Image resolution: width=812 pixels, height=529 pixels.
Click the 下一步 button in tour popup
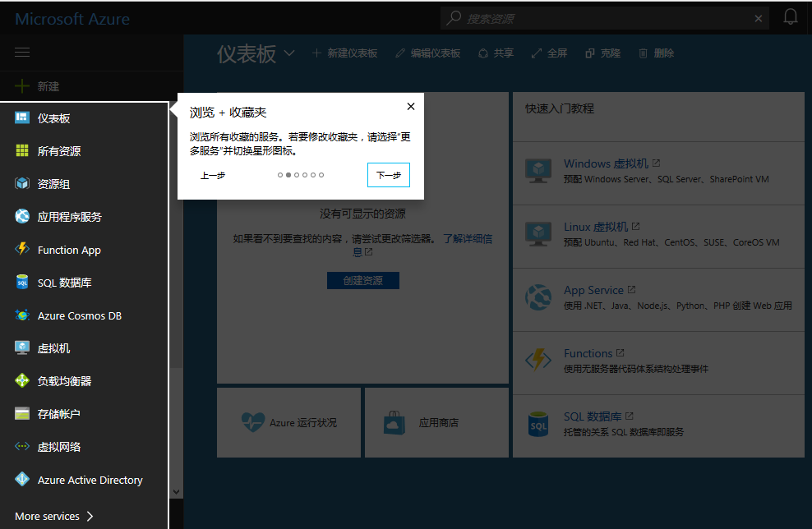click(x=388, y=175)
